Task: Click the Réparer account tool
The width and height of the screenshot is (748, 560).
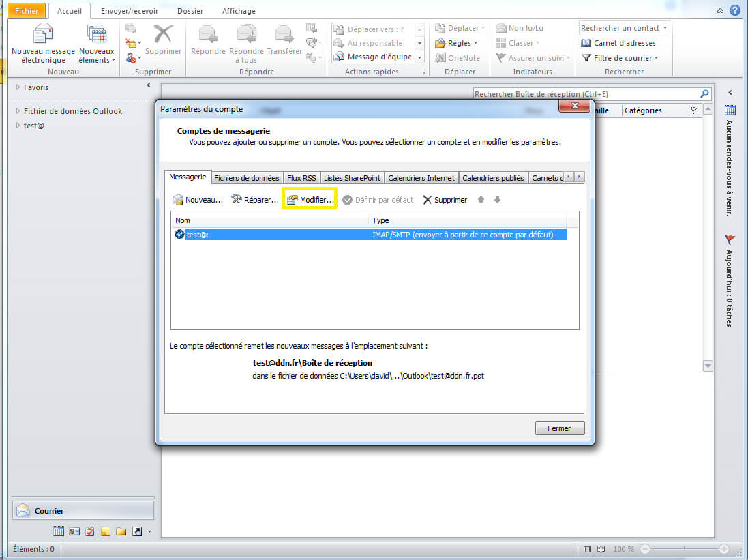Action: coord(255,200)
